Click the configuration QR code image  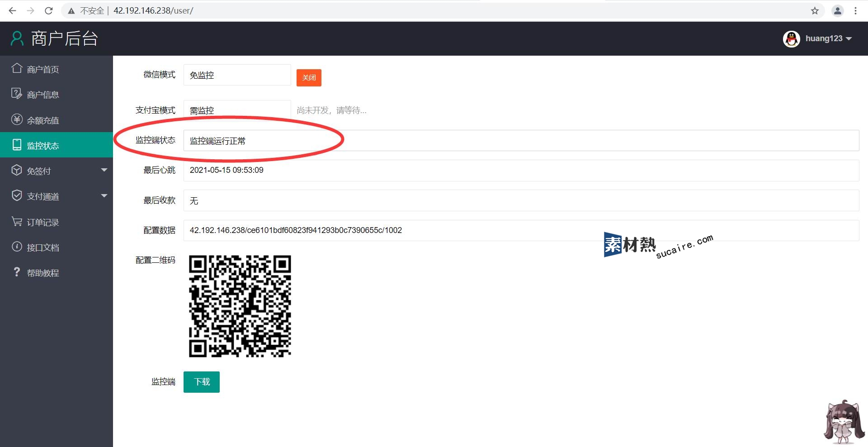tap(240, 306)
